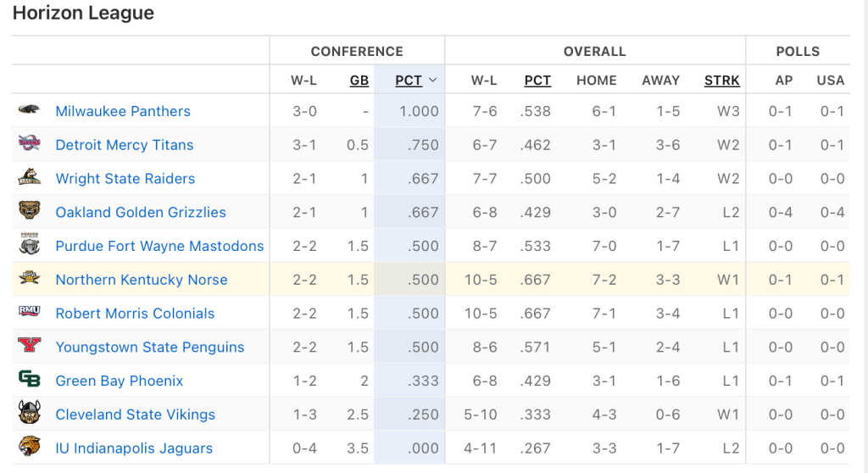Open the Milwaukee Panthers team link
This screenshot has height=473, width=868.
123,111
